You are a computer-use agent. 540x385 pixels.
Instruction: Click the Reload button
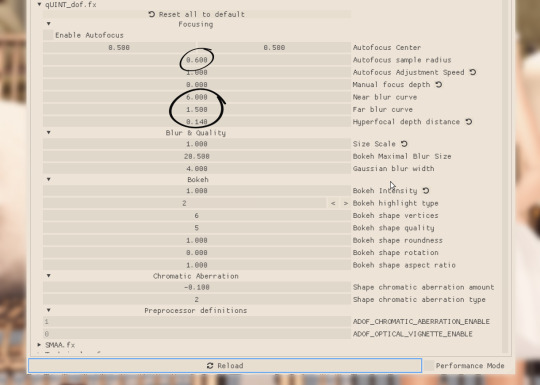point(225,365)
